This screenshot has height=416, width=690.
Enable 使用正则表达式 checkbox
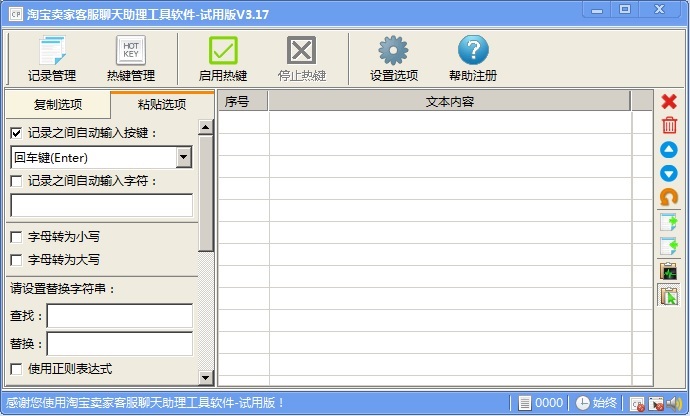tap(16, 369)
